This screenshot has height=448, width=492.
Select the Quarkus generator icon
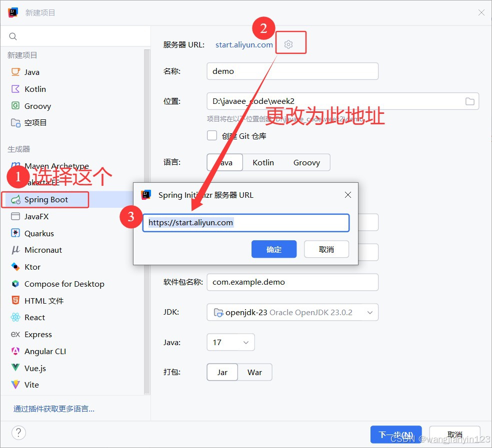point(15,233)
